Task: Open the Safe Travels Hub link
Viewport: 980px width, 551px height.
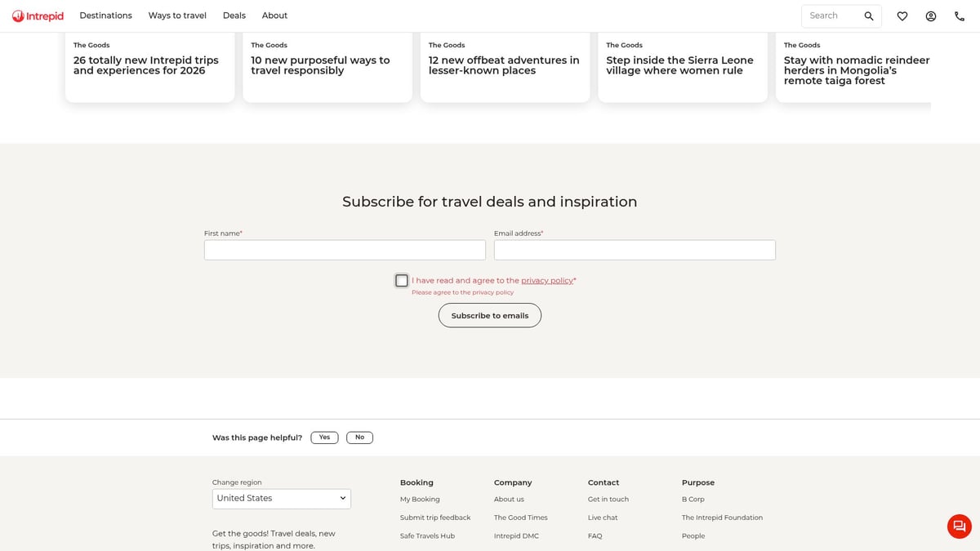Action: [427, 536]
